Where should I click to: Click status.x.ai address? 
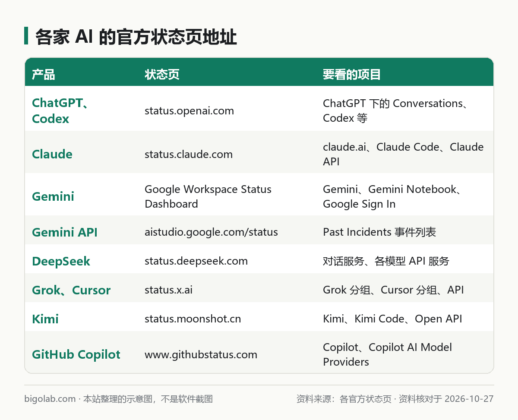point(168,290)
